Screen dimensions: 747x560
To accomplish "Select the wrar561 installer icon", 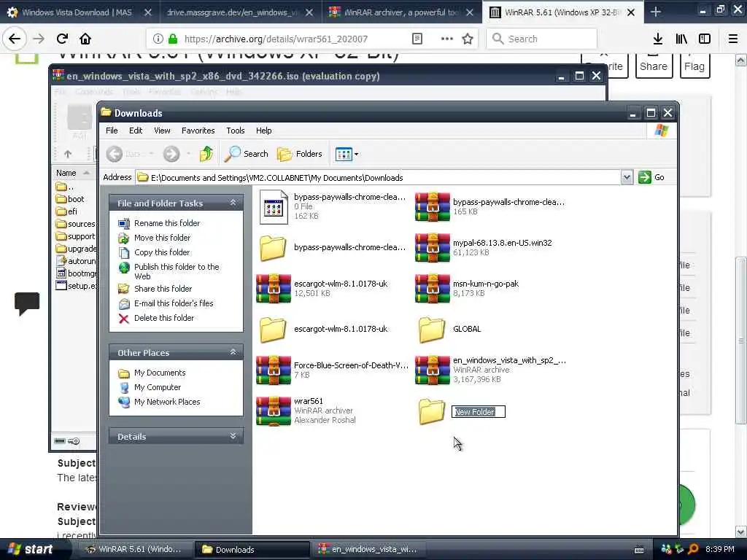I will (x=274, y=411).
